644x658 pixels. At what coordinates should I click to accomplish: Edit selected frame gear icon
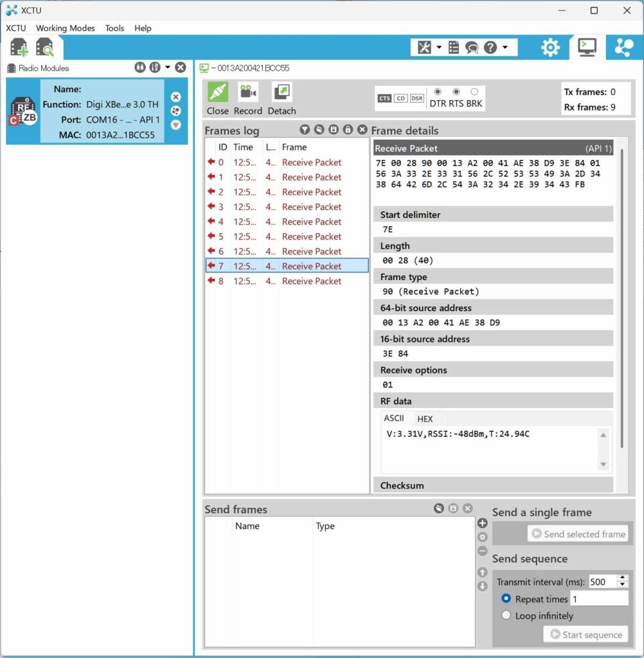click(x=483, y=537)
